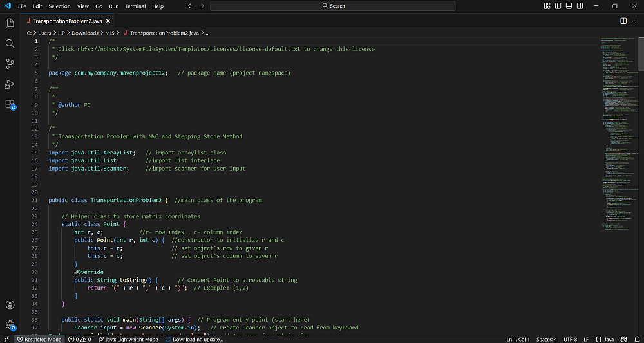
Task: Open the Terminal menu
Action: click(x=135, y=6)
